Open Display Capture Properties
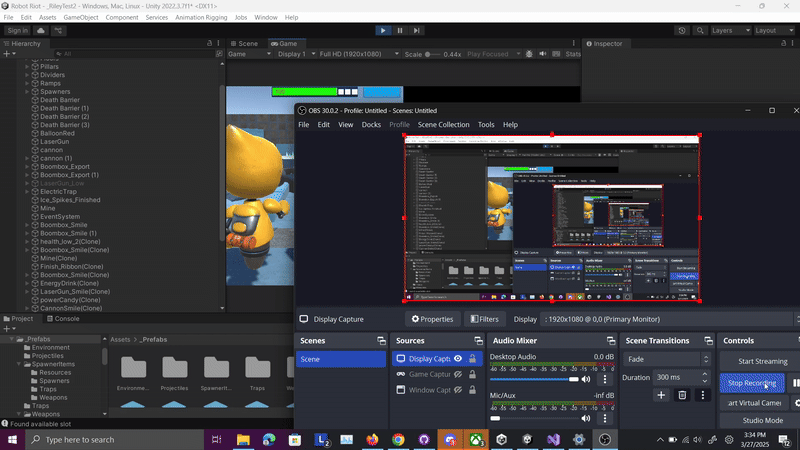Viewport: 800px width, 450px height. point(433,319)
